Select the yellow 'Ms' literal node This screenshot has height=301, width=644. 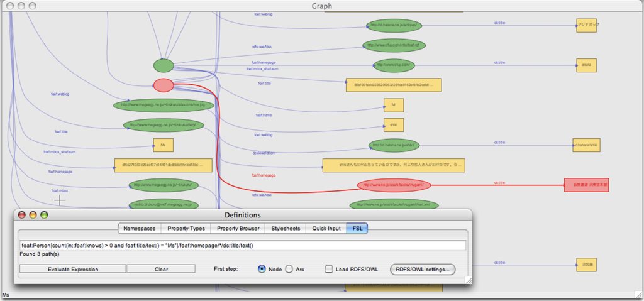(163, 146)
